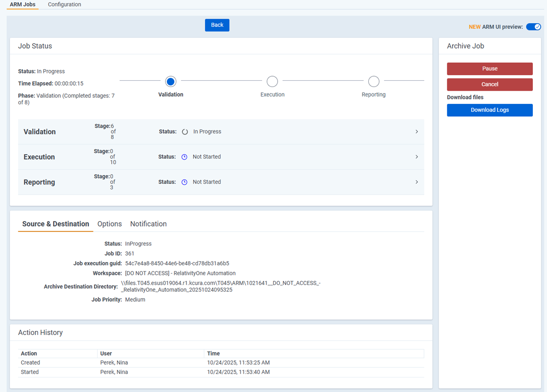Expand the Execution stage details
The height and width of the screenshot is (392, 547).
click(416, 156)
